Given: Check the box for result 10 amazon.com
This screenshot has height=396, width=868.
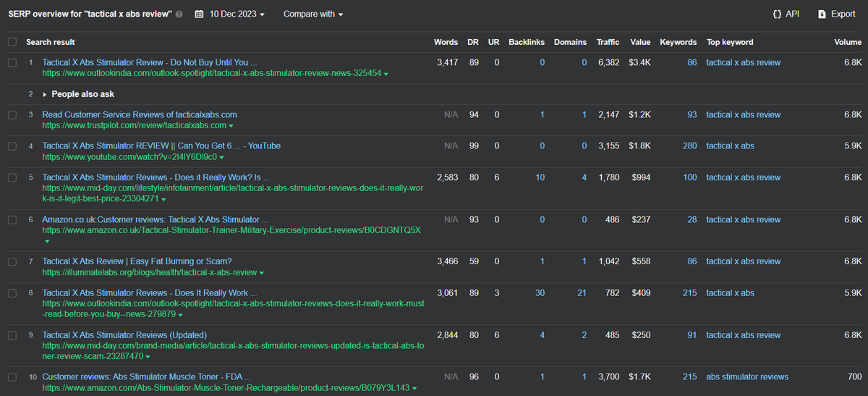Looking at the screenshot, I should tap(12, 377).
